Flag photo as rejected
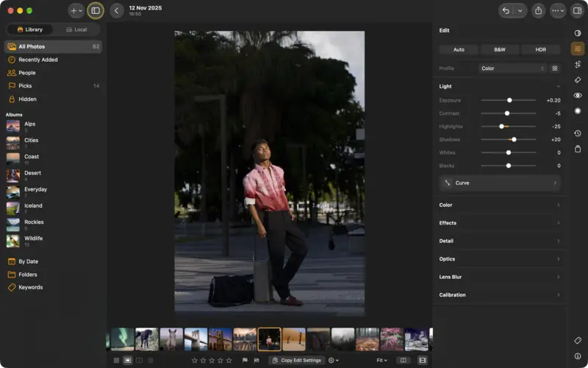 pos(257,361)
